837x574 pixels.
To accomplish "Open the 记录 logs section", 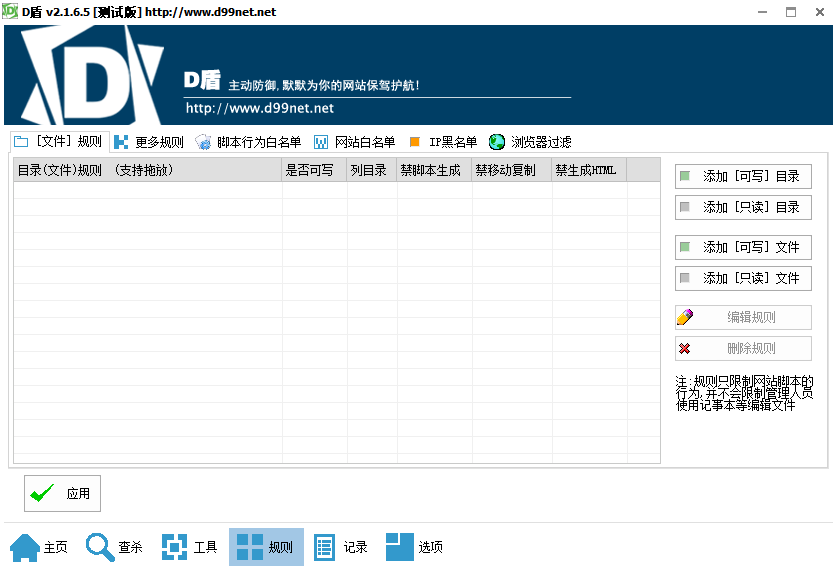I will click(x=341, y=547).
